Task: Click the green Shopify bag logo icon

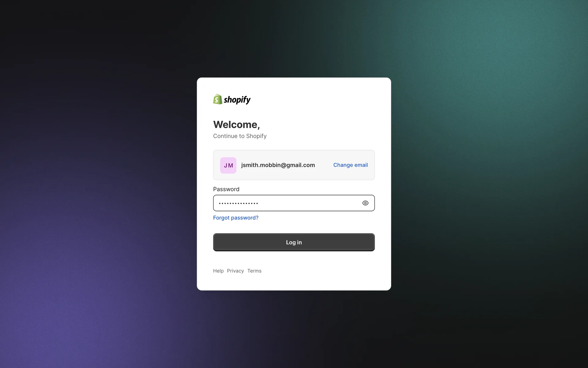Action: 217,99
